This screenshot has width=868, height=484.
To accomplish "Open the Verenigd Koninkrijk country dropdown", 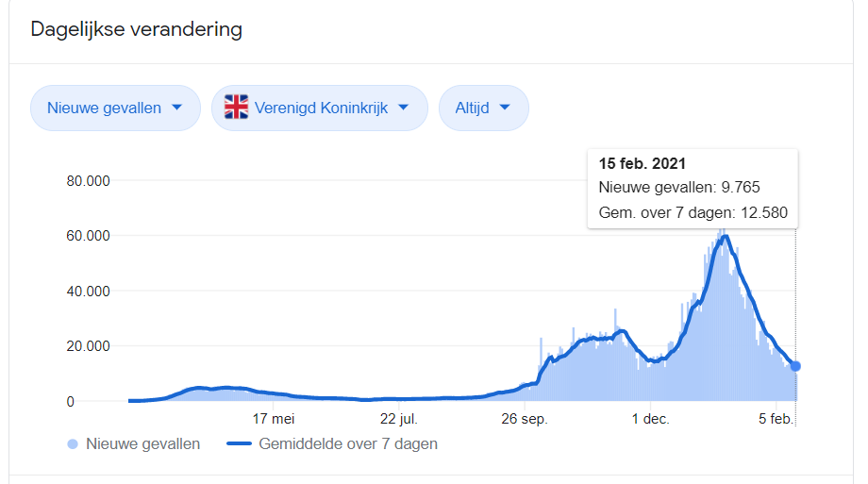I will [x=320, y=108].
